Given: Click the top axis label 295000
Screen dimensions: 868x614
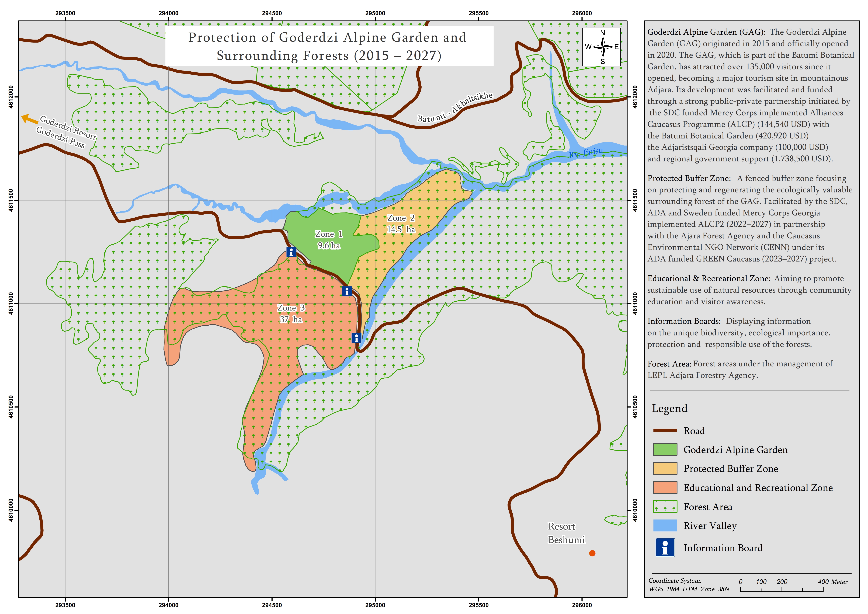Looking at the screenshot, I should [375, 13].
